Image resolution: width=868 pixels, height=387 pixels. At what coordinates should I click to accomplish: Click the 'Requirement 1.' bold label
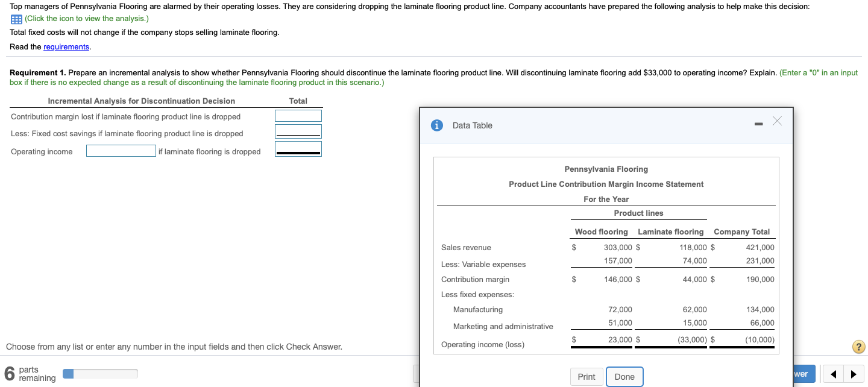pos(38,72)
